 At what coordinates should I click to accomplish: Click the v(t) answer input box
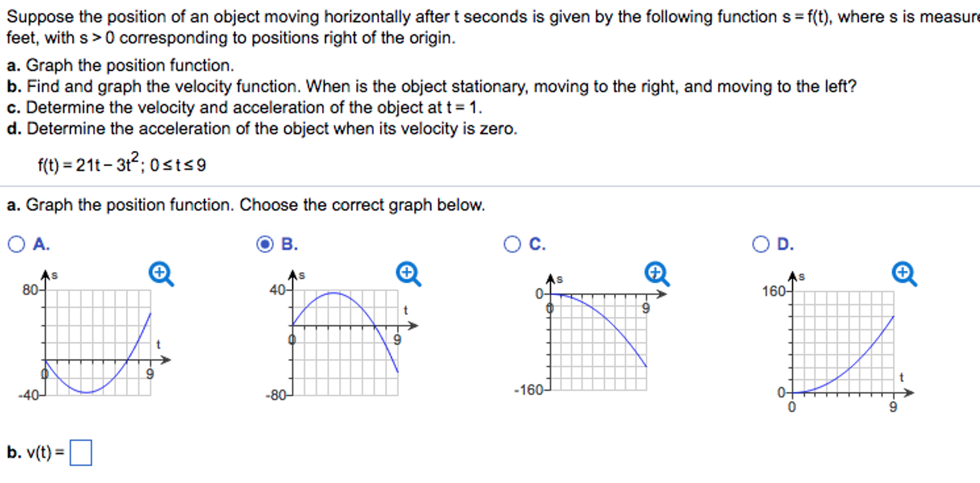pos(80,453)
